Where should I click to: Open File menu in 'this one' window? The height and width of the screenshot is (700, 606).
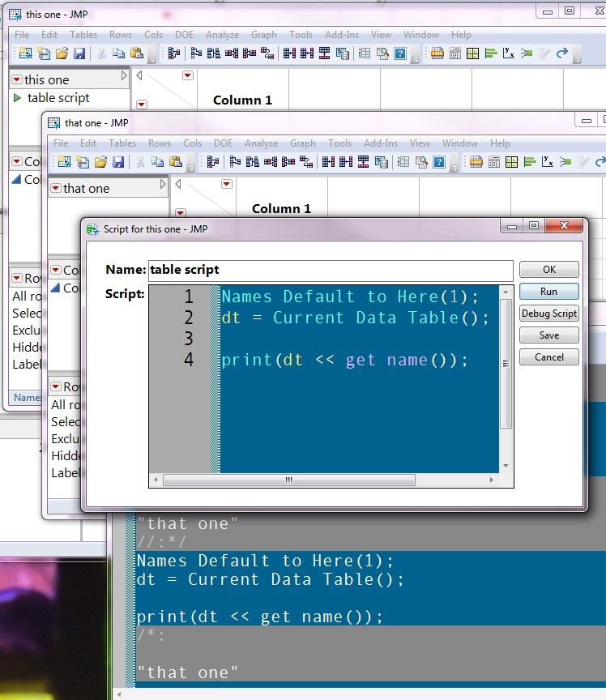21,34
